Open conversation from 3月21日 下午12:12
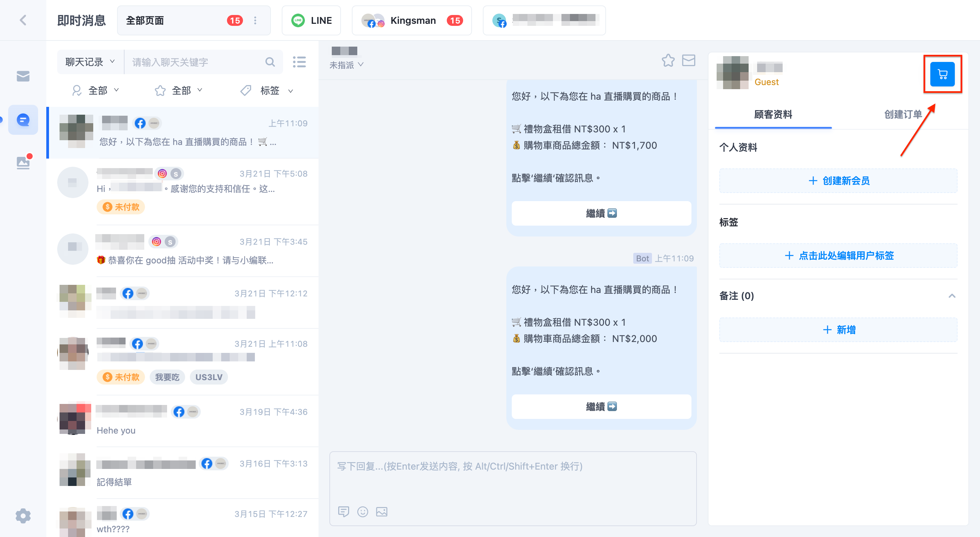The height and width of the screenshot is (537, 980). [x=183, y=303]
